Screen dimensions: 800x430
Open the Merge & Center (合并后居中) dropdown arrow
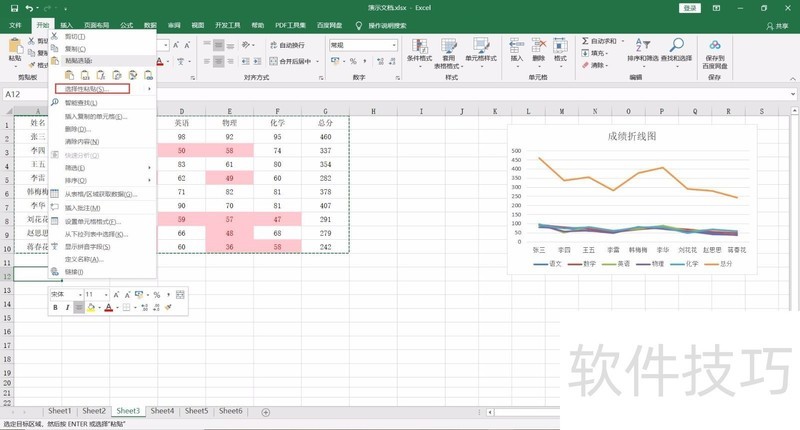317,61
